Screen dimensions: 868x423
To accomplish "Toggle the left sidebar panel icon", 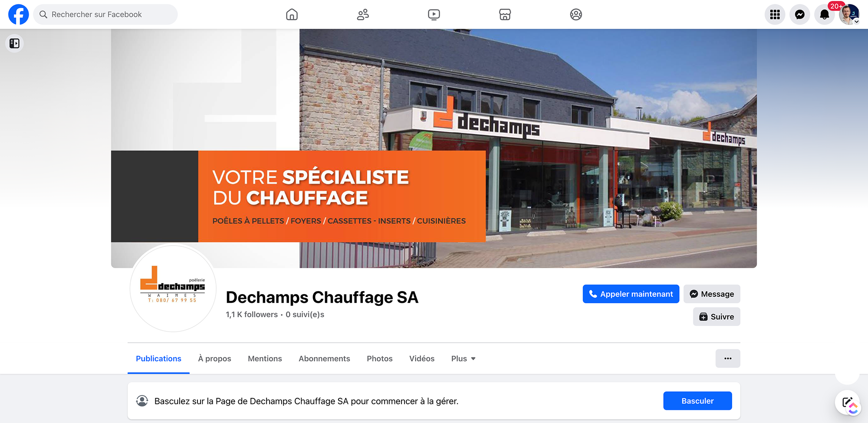I will [14, 43].
